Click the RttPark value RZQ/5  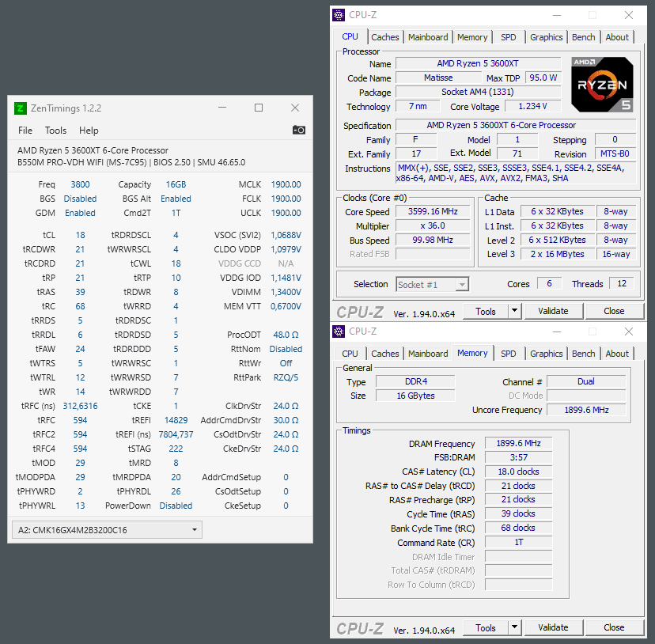point(286,377)
